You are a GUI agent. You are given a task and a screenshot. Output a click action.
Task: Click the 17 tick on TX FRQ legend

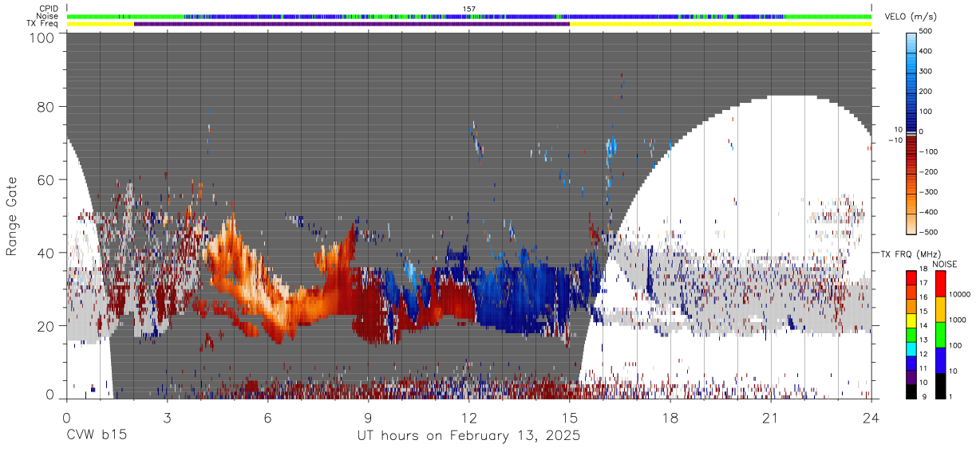(922, 283)
